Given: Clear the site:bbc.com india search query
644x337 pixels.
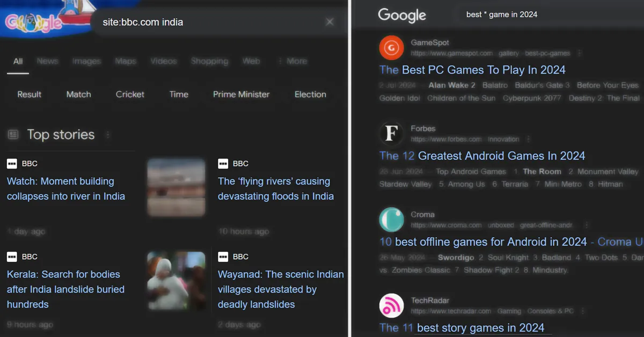Looking at the screenshot, I should (330, 22).
